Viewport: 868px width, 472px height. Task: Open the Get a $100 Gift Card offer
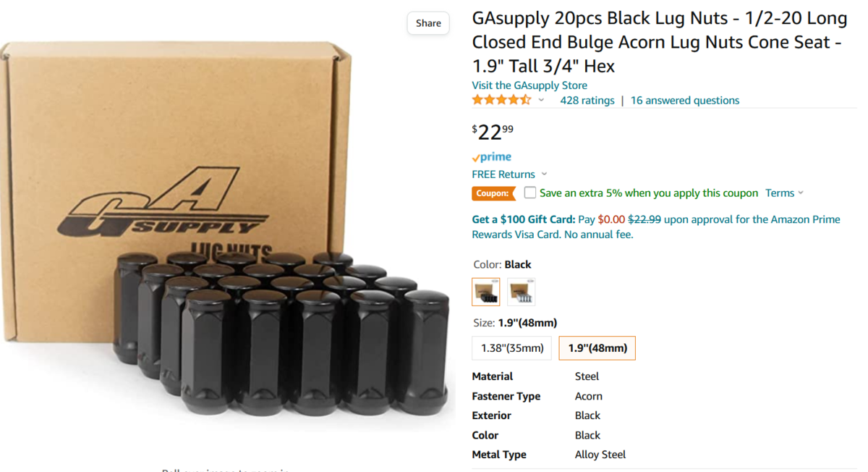pos(523,219)
